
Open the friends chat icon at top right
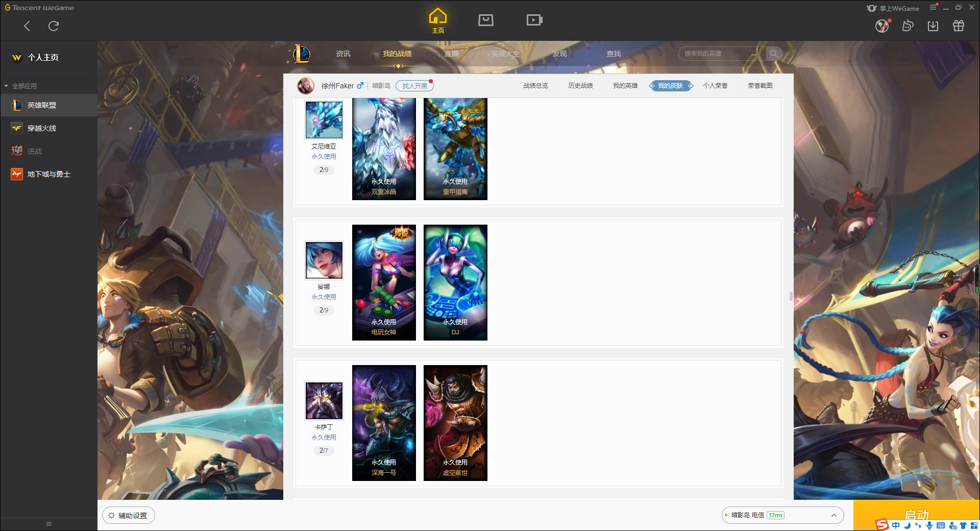tap(908, 26)
